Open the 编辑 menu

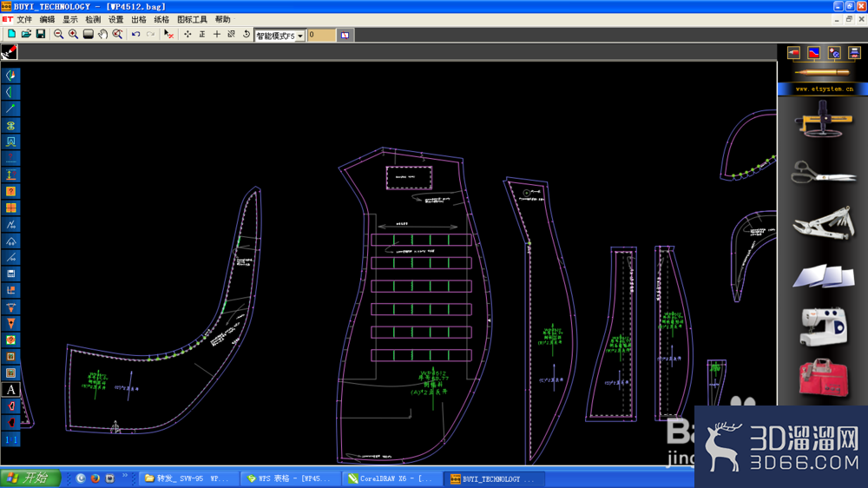(x=47, y=19)
